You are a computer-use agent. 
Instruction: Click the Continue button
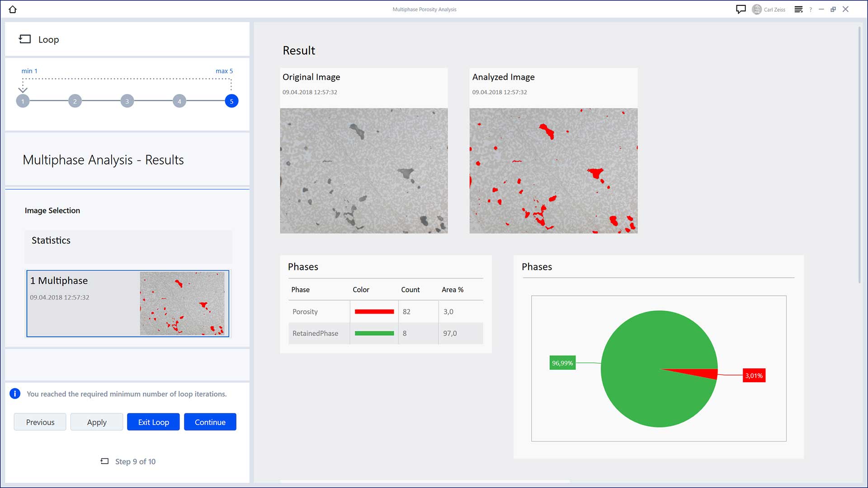tap(210, 421)
